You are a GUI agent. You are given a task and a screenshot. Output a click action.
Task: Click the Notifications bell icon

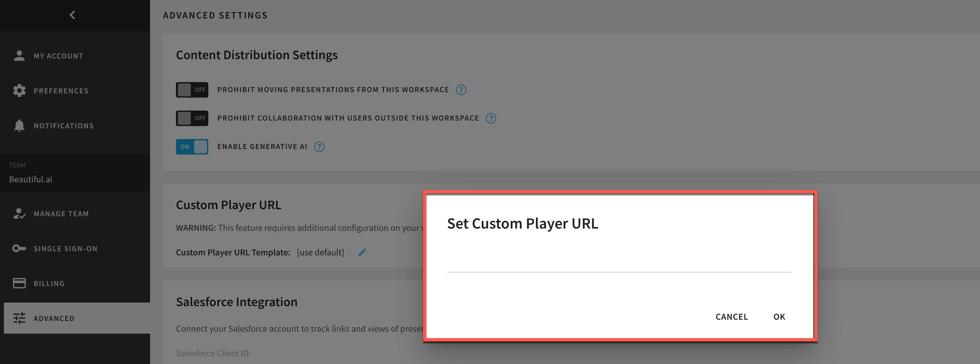pos(19,125)
